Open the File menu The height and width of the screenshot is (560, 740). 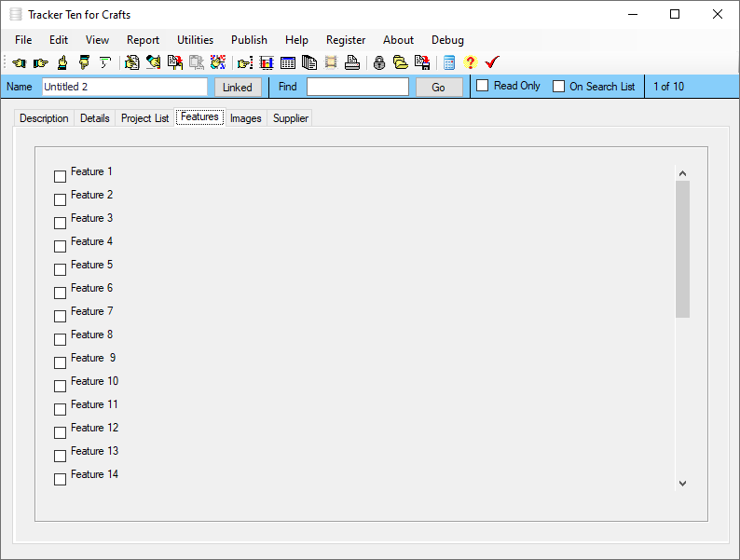click(23, 40)
